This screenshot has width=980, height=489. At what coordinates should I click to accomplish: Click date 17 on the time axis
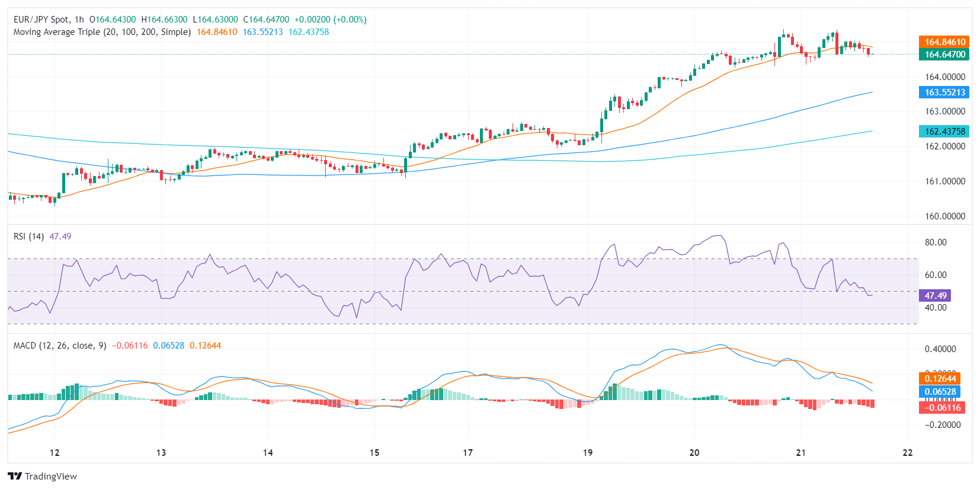tap(468, 453)
